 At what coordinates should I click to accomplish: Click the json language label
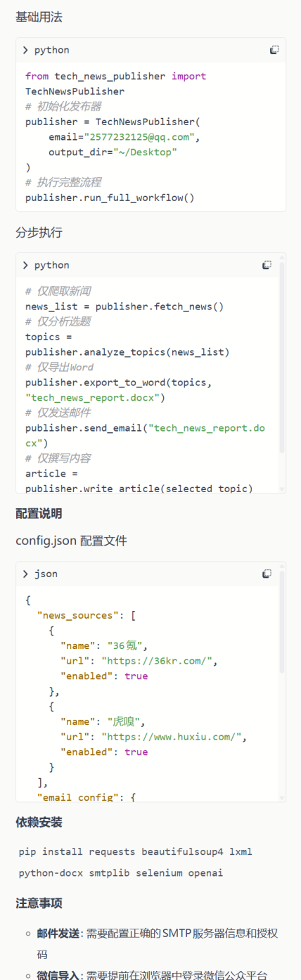(x=46, y=574)
